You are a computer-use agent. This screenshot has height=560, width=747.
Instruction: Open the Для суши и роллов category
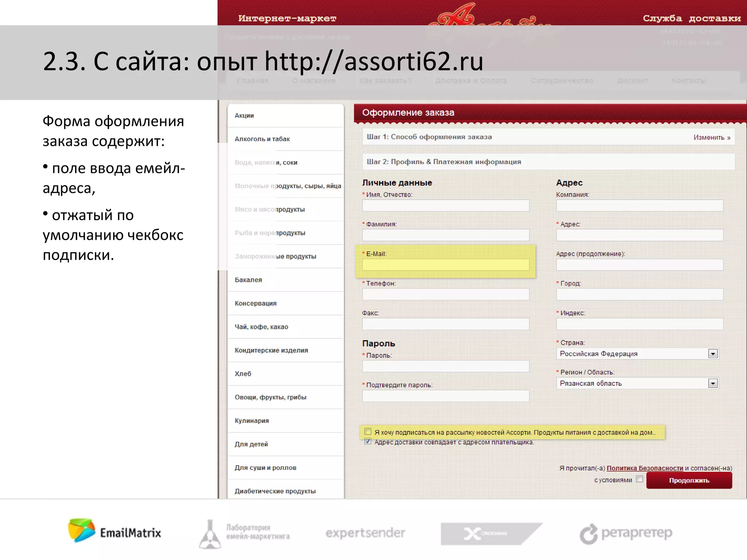point(285,468)
